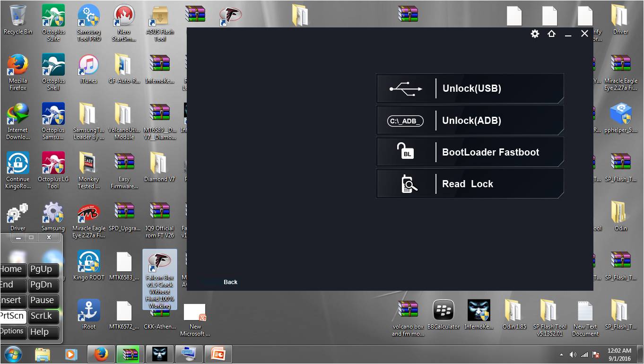The image size is (644, 364).
Task: Click the Pause key on on-screen keyboard
Action: tap(43, 301)
